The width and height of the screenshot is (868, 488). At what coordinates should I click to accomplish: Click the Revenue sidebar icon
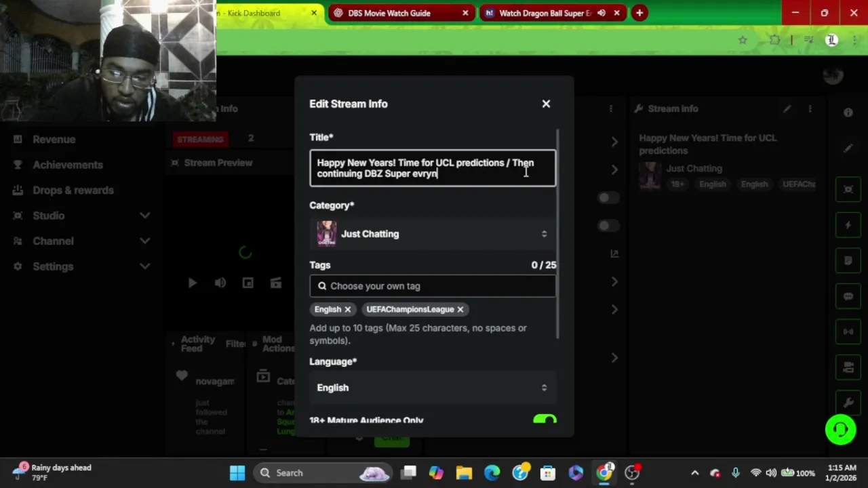pos(18,140)
